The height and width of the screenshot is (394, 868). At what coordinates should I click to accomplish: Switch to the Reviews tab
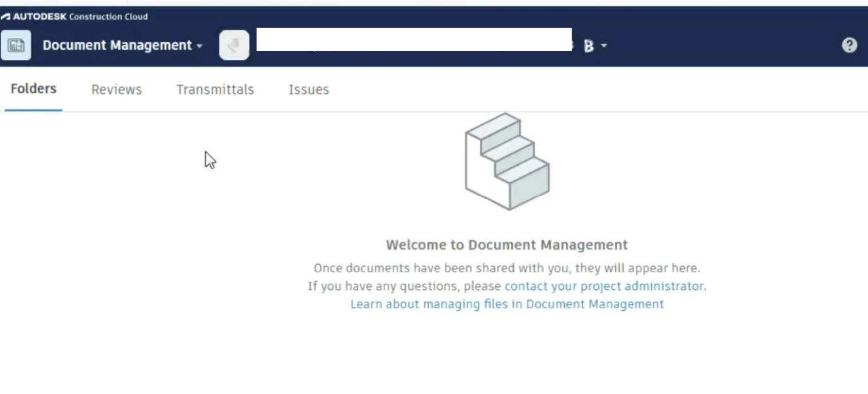click(x=117, y=90)
